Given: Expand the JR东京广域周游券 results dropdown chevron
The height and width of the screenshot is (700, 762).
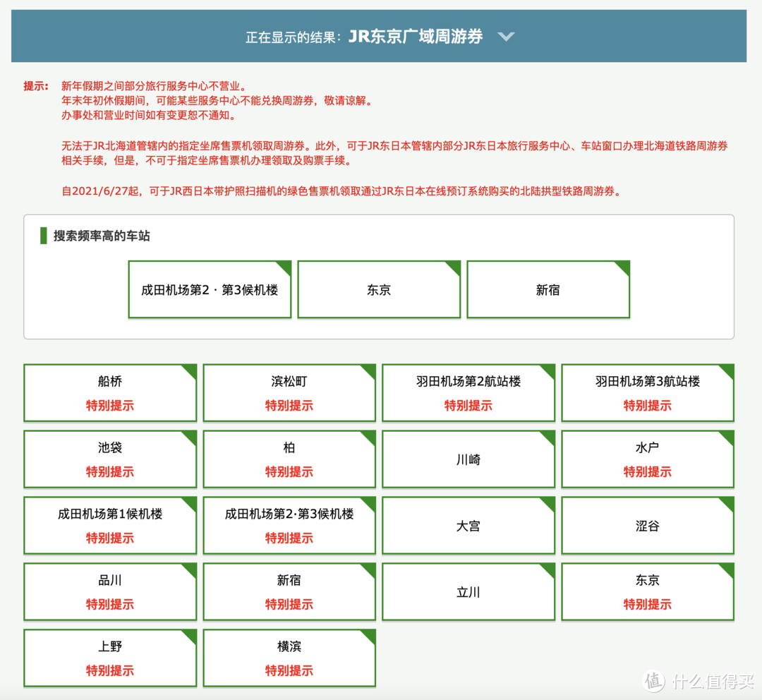Looking at the screenshot, I should click(x=506, y=37).
